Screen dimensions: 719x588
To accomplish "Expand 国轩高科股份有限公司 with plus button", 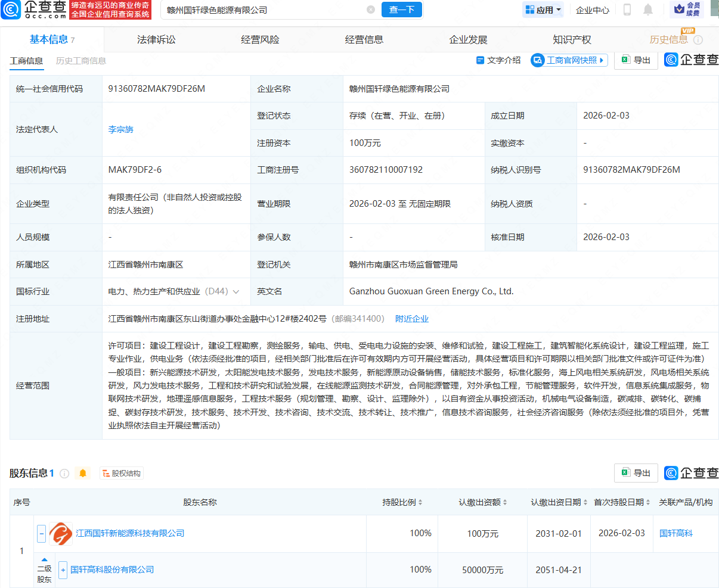I will click(63, 570).
